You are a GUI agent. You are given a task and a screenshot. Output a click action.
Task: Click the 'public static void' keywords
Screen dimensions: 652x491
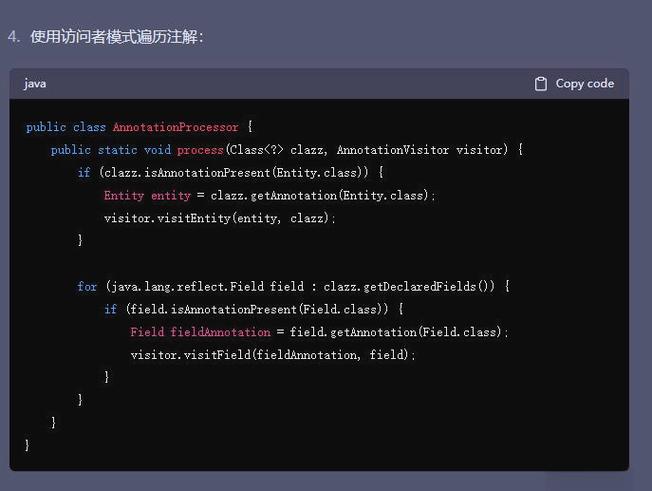point(111,150)
